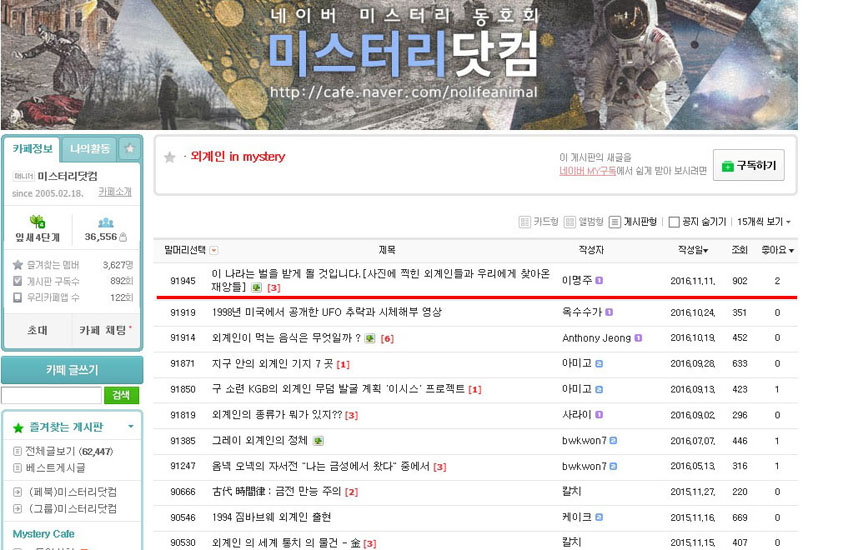Select the 카페정보 tab

click(x=33, y=149)
